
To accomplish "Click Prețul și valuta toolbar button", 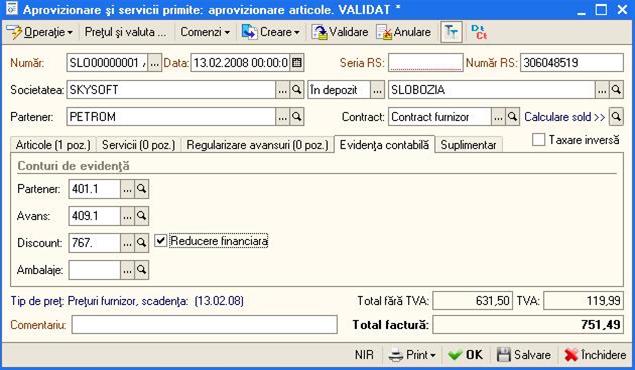I will [126, 32].
